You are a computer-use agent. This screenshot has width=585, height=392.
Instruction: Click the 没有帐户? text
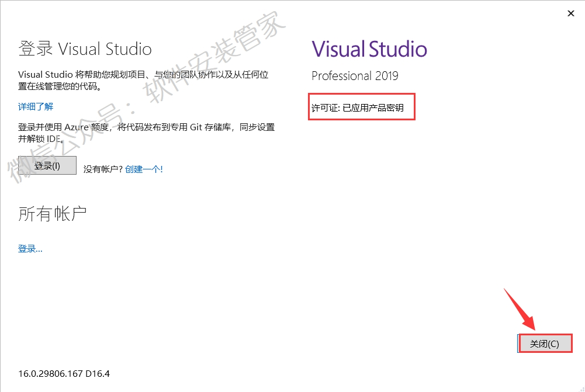103,169
